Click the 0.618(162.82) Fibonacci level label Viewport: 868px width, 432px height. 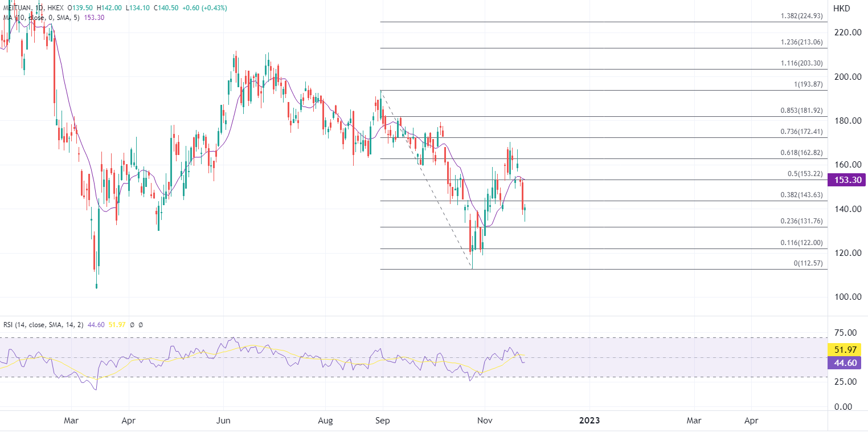coord(802,153)
